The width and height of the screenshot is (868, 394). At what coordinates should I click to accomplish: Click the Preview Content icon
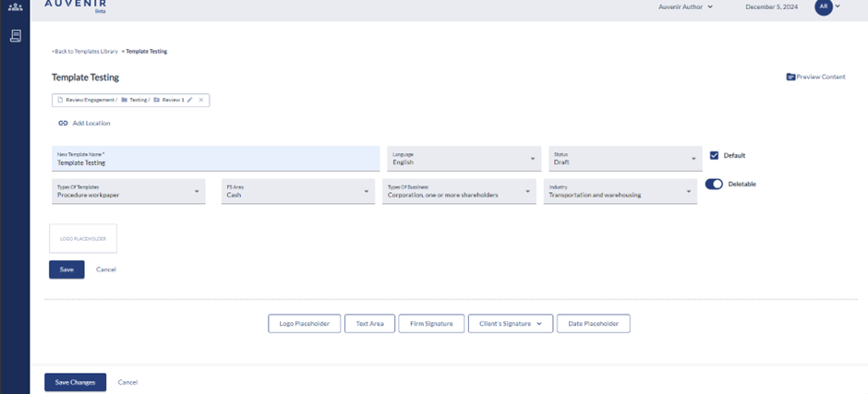click(x=790, y=78)
